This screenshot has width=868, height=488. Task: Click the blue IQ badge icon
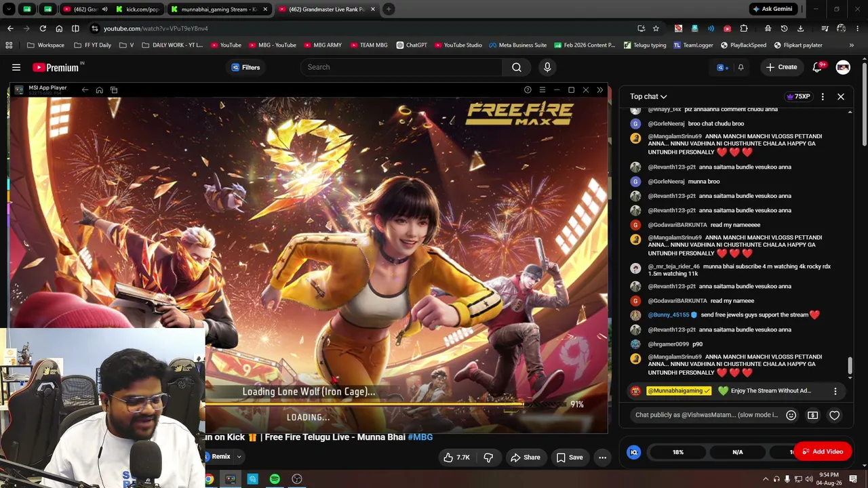634,452
